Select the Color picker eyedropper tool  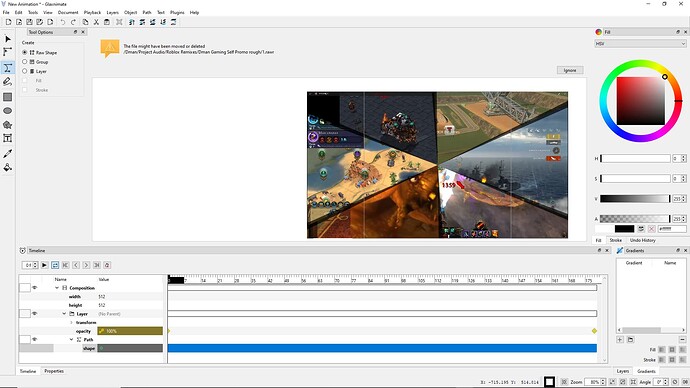(x=7, y=154)
